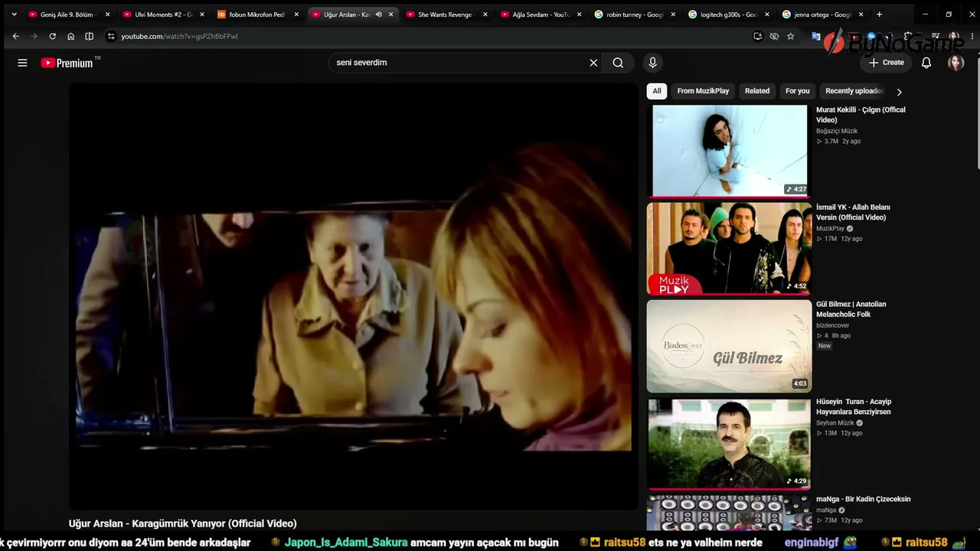Viewport: 980px width, 551px height.
Task: Open a new browser tab
Action: coord(879,14)
